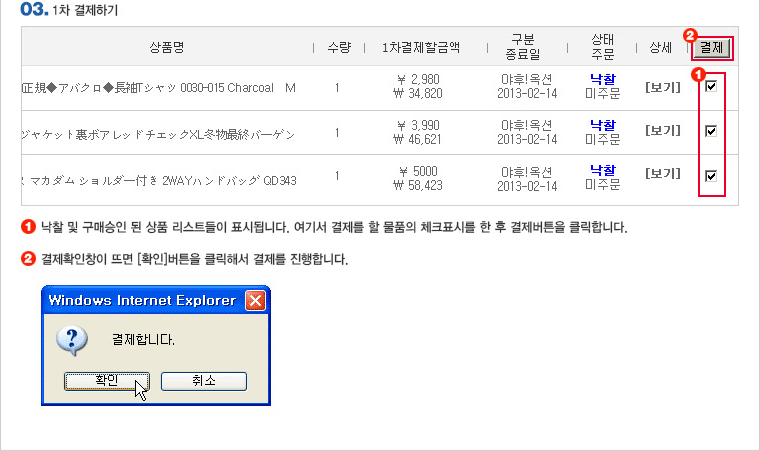Click the 2WAY handbag QD343 product name
This screenshot has width=760, height=451.
coord(158,180)
